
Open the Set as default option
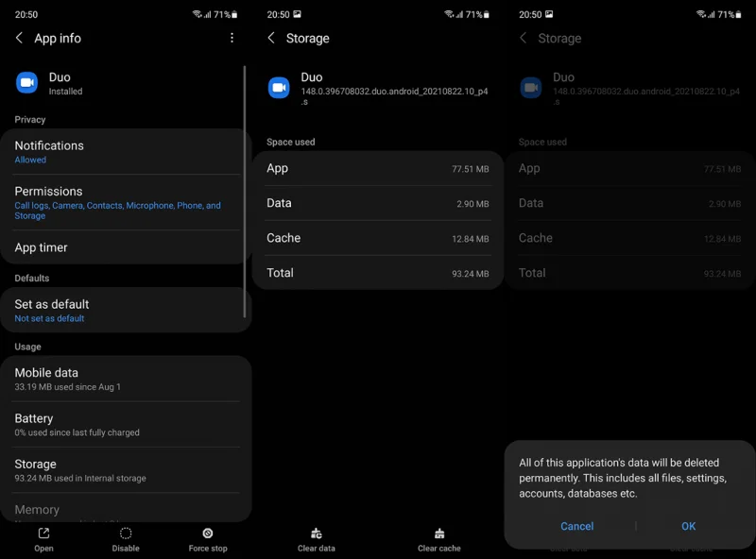click(x=126, y=311)
